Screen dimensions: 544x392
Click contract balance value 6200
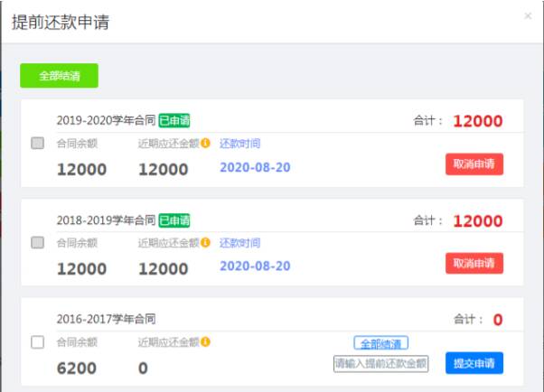pyautogui.click(x=77, y=369)
